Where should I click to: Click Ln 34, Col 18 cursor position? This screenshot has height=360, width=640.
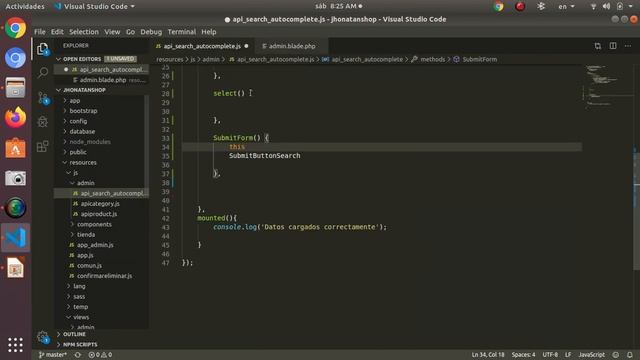point(488,355)
